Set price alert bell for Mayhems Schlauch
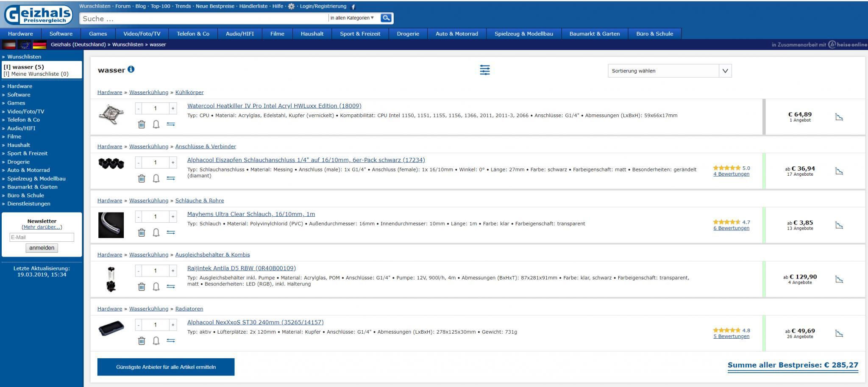The height and width of the screenshot is (387, 868). coord(156,232)
